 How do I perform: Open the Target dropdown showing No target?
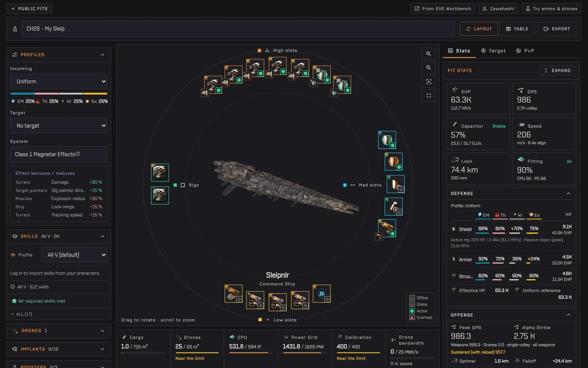(x=59, y=125)
